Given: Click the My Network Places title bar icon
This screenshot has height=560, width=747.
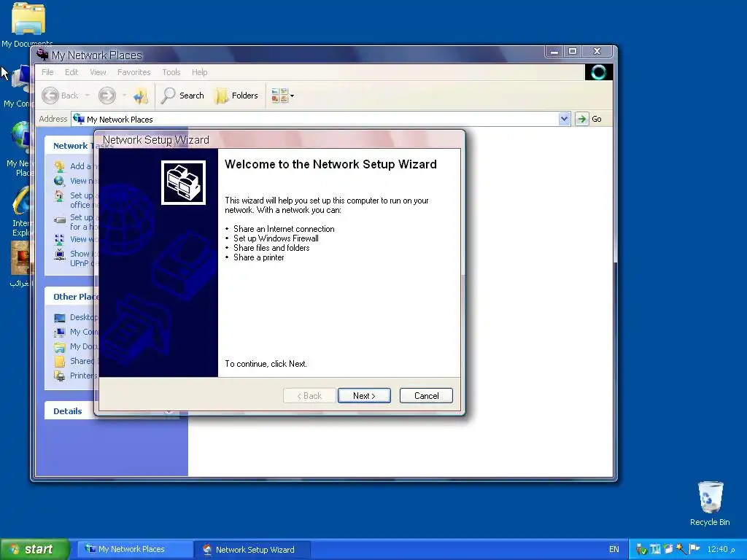Looking at the screenshot, I should [43, 55].
